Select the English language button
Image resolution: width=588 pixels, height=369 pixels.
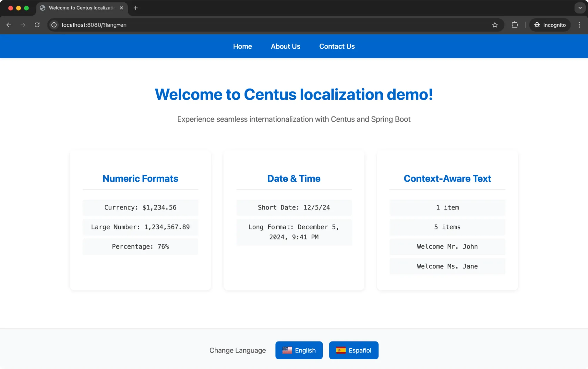[x=299, y=350]
